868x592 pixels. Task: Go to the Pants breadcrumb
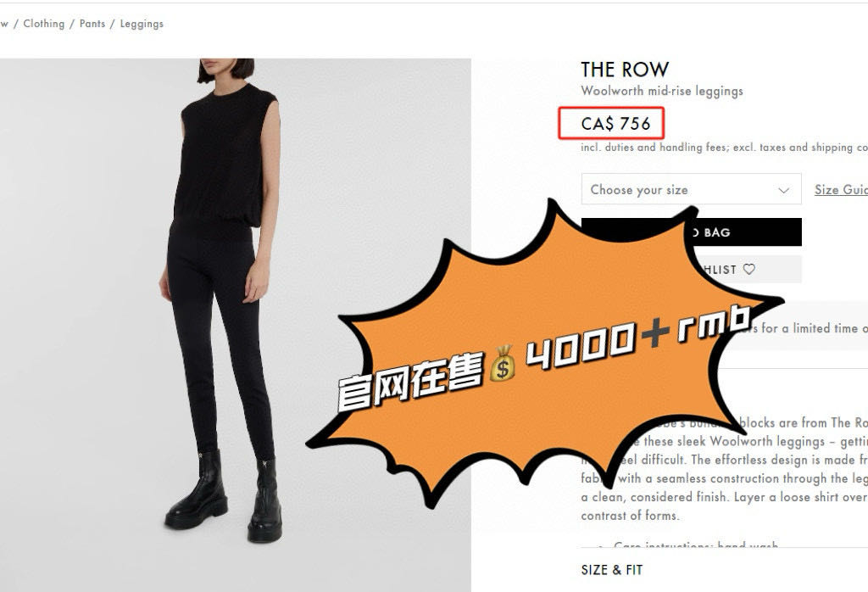click(92, 24)
